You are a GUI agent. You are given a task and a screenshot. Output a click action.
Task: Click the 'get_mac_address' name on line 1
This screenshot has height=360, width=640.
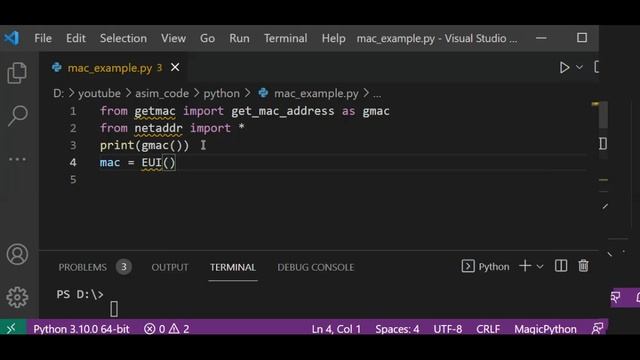(x=282, y=111)
